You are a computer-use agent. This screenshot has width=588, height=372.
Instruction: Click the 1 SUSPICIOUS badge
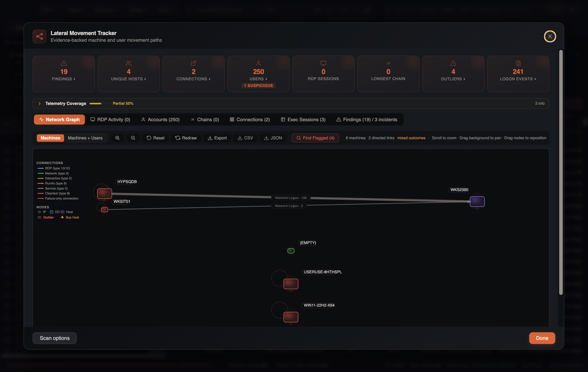(258, 86)
